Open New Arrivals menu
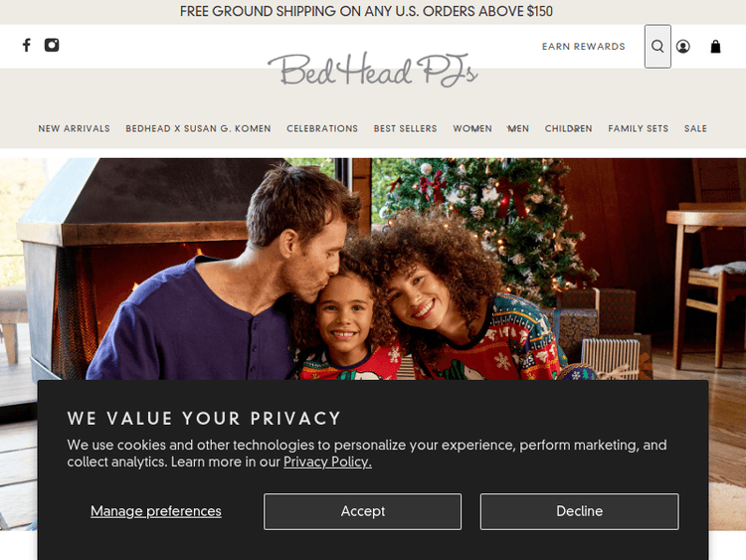This screenshot has width=746, height=560. (x=74, y=128)
